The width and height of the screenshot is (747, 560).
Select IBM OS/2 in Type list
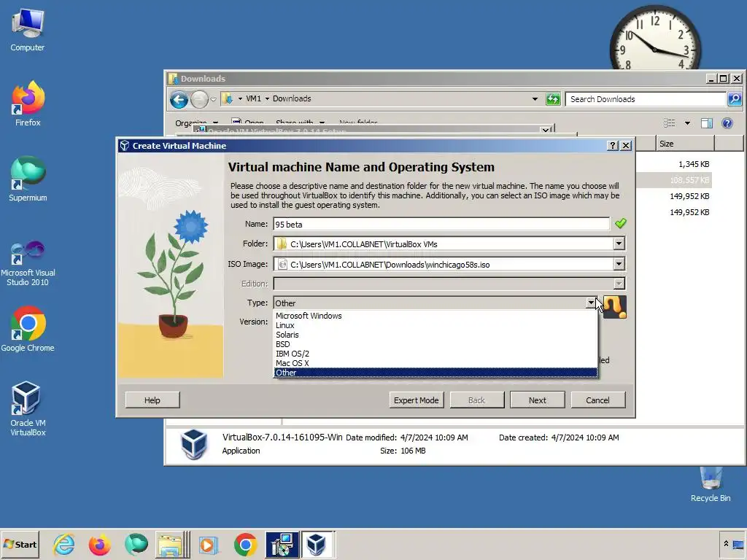pos(436,354)
